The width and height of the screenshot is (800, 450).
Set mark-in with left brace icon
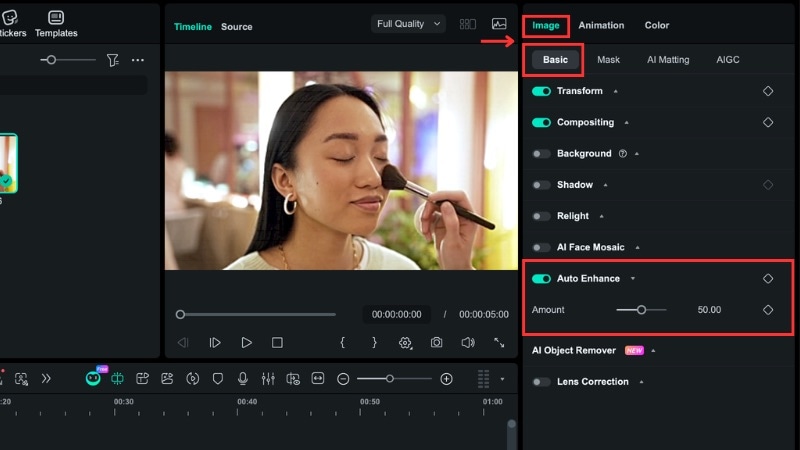click(342, 343)
